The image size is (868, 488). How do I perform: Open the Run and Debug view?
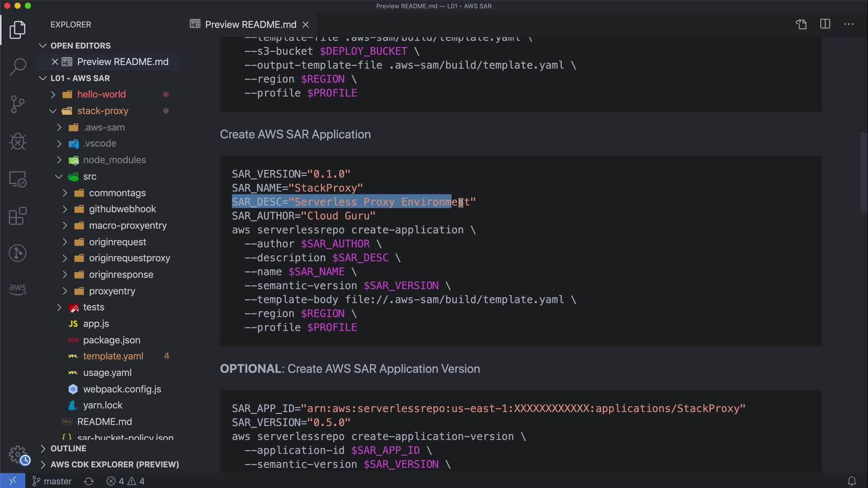(x=18, y=141)
